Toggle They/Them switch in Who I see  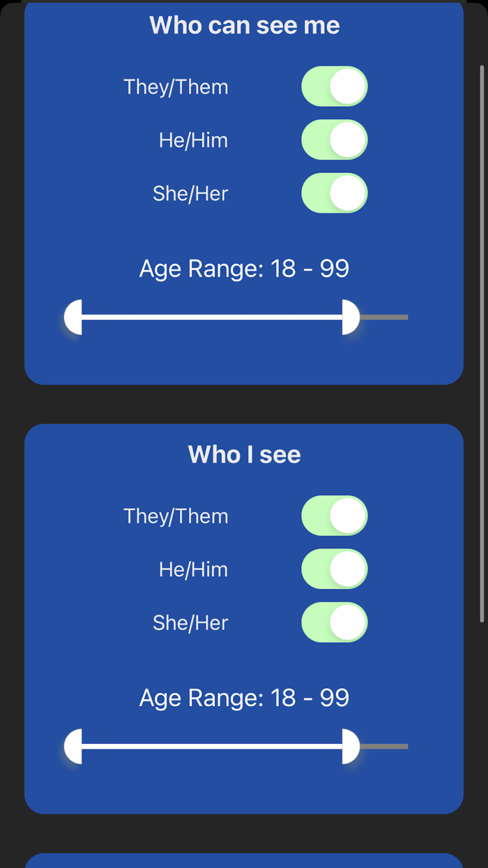click(334, 516)
